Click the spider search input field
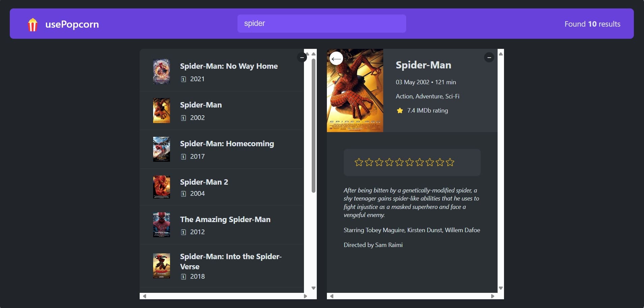The height and width of the screenshot is (308, 644). (x=321, y=24)
